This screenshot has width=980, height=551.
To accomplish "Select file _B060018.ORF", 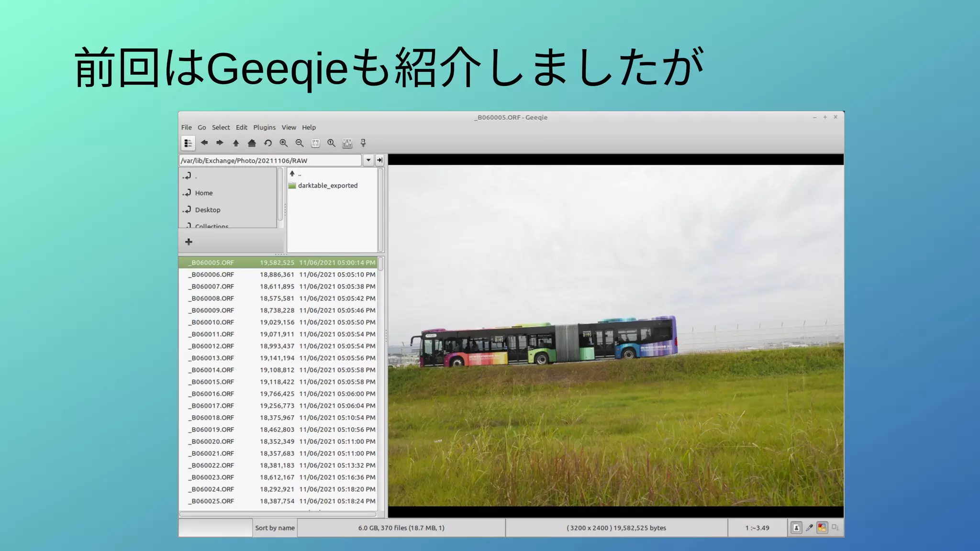I will pyautogui.click(x=278, y=418).
